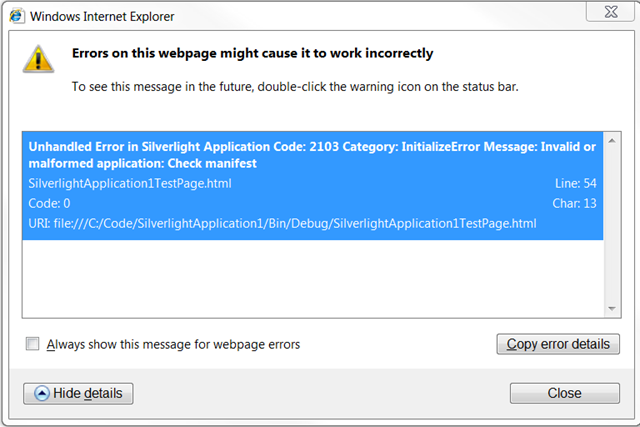Click the 'Line: 54' text
This screenshot has height=427, width=640.
(576, 183)
